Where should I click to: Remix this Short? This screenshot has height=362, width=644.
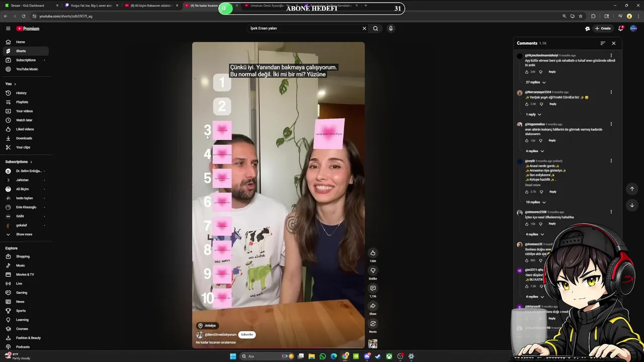click(373, 324)
